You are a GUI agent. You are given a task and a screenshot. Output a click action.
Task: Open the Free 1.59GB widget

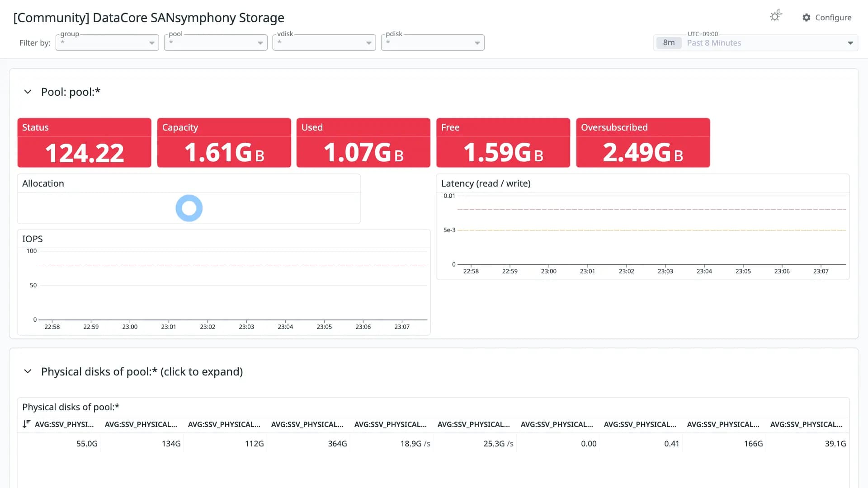click(x=503, y=143)
